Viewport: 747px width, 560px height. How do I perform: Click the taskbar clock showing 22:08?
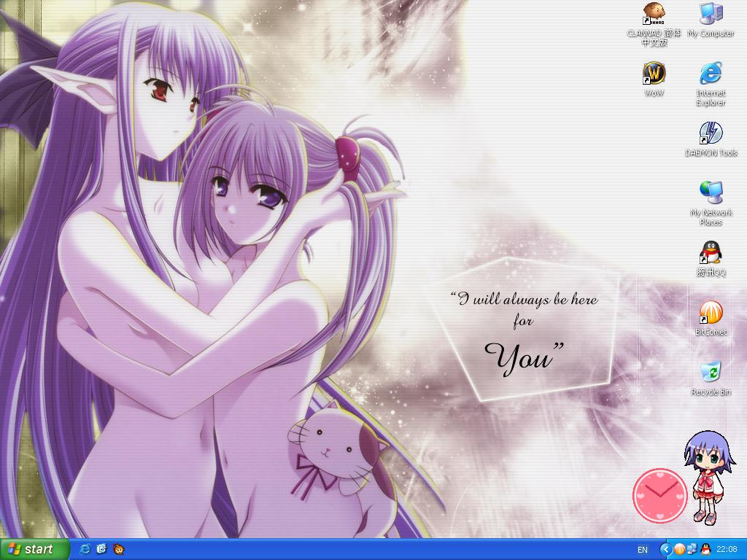(x=727, y=550)
